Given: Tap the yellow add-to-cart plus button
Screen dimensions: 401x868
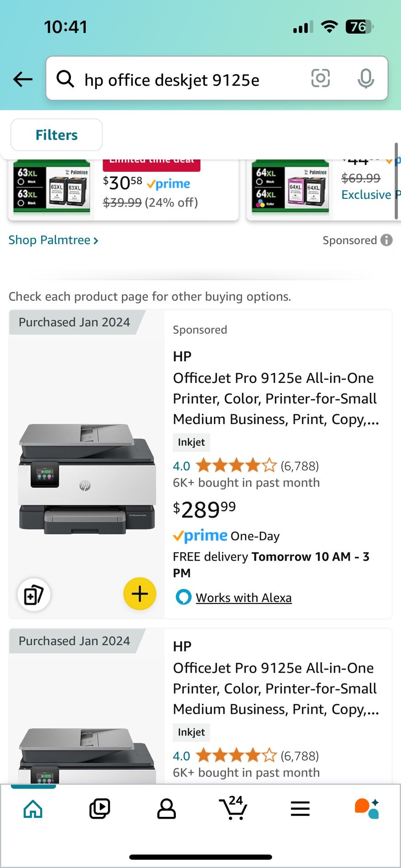Looking at the screenshot, I should click(140, 594).
